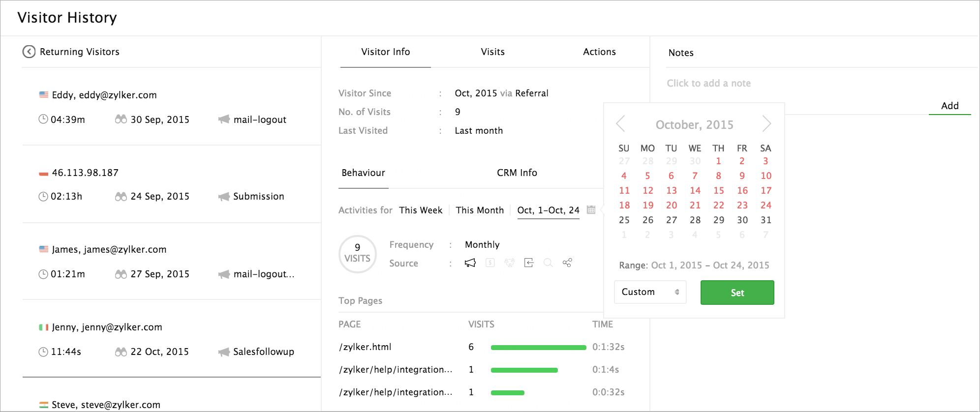980x412 pixels.
Task: Select October 15 in the calendar
Action: click(x=719, y=191)
